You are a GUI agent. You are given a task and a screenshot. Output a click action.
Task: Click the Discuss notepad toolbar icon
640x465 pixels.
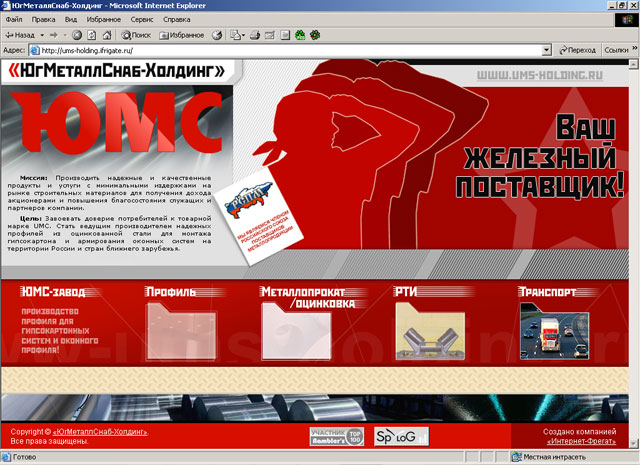point(285,35)
